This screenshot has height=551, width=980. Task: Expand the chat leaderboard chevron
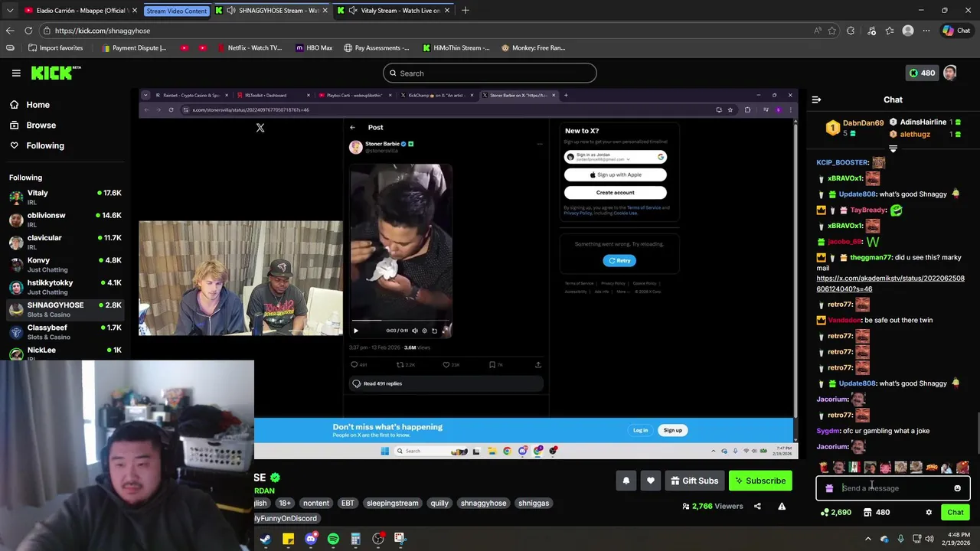(893, 148)
